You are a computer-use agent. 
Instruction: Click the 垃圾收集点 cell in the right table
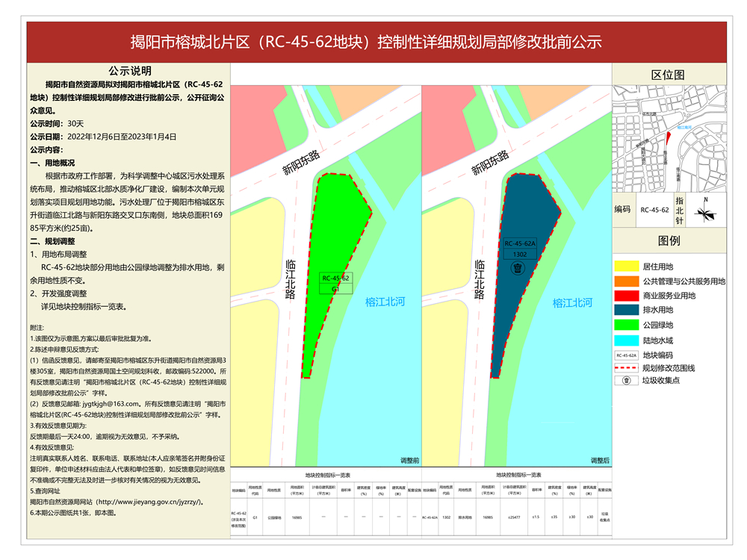tap(605, 517)
